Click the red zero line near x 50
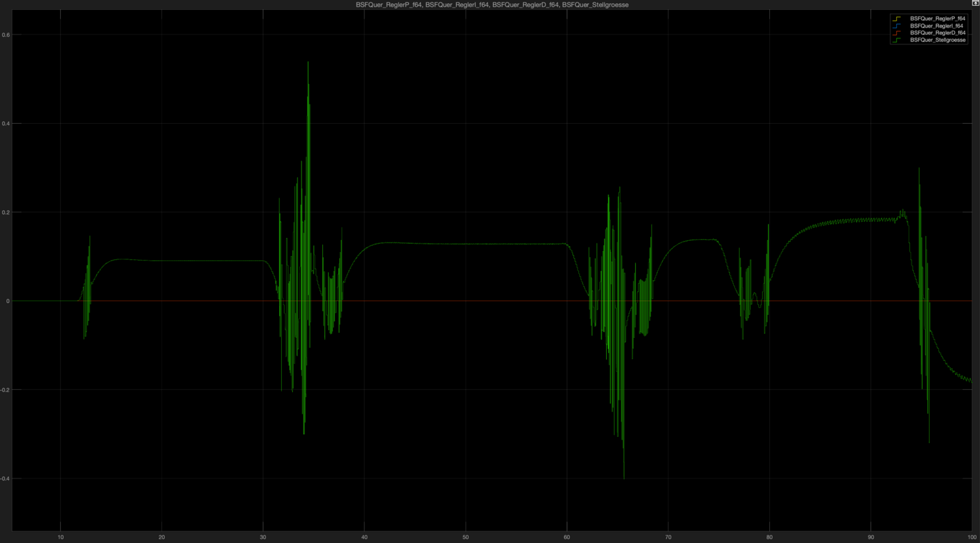Image resolution: width=980 pixels, height=543 pixels. click(x=466, y=301)
